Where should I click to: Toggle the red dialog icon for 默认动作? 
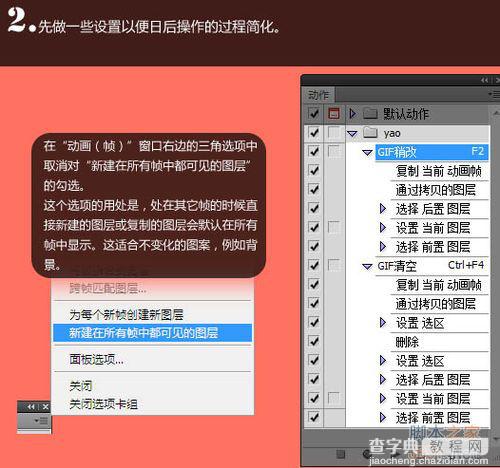pos(334,113)
